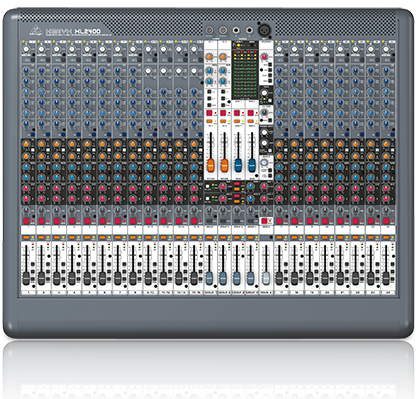Turn the channel 6 gain knob
Image resolution: width=418 pixels, height=399 pixels.
(102, 49)
